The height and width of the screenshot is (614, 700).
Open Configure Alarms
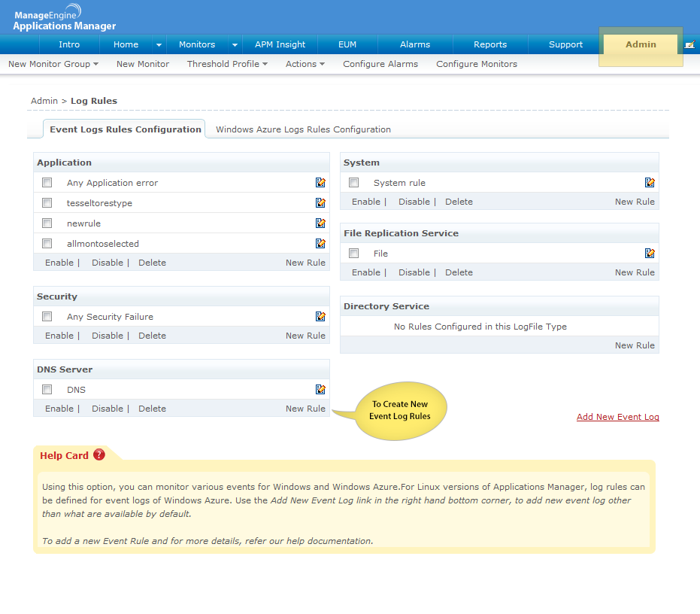point(380,64)
